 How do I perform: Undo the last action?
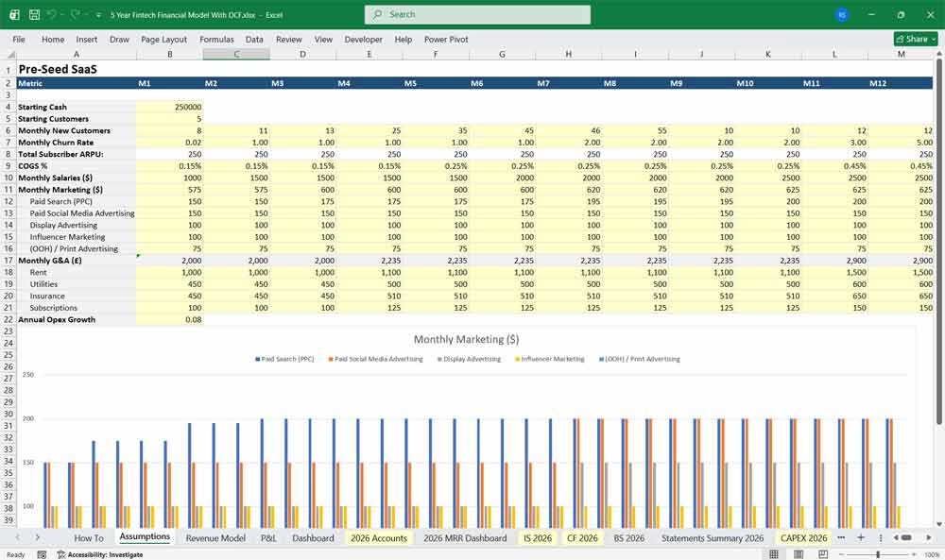(x=52, y=14)
